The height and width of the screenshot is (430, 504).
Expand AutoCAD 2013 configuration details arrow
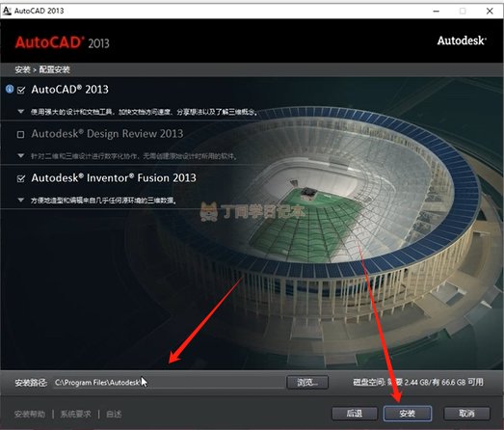[x=21, y=112]
